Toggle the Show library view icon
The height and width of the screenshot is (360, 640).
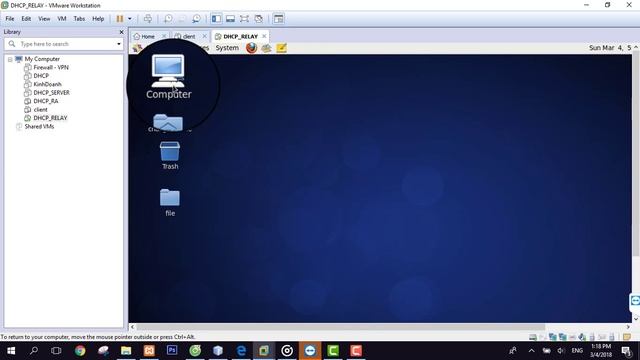click(216, 19)
